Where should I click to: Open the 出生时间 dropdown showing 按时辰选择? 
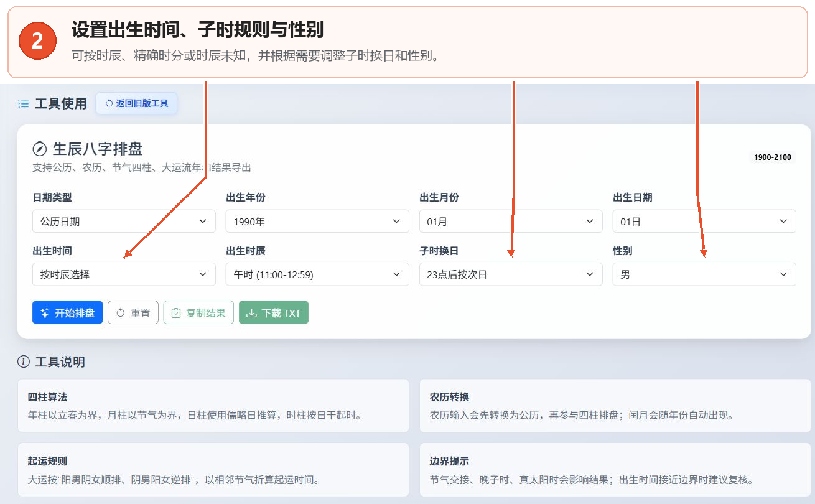[x=124, y=274]
